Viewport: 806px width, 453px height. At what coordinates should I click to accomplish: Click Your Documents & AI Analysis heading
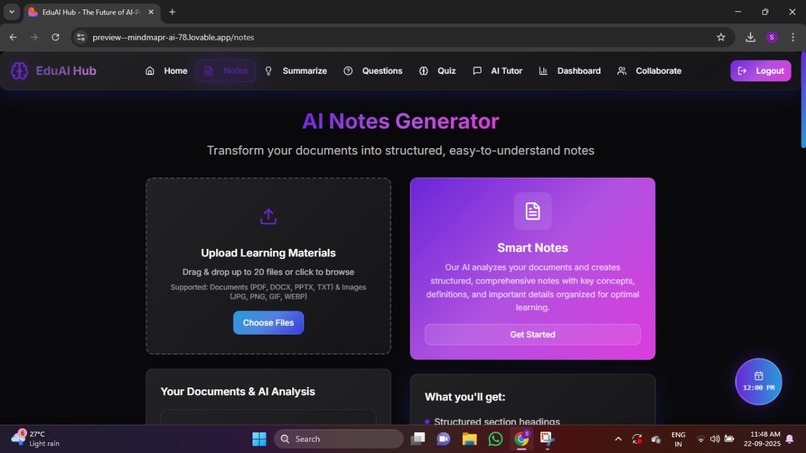point(237,392)
